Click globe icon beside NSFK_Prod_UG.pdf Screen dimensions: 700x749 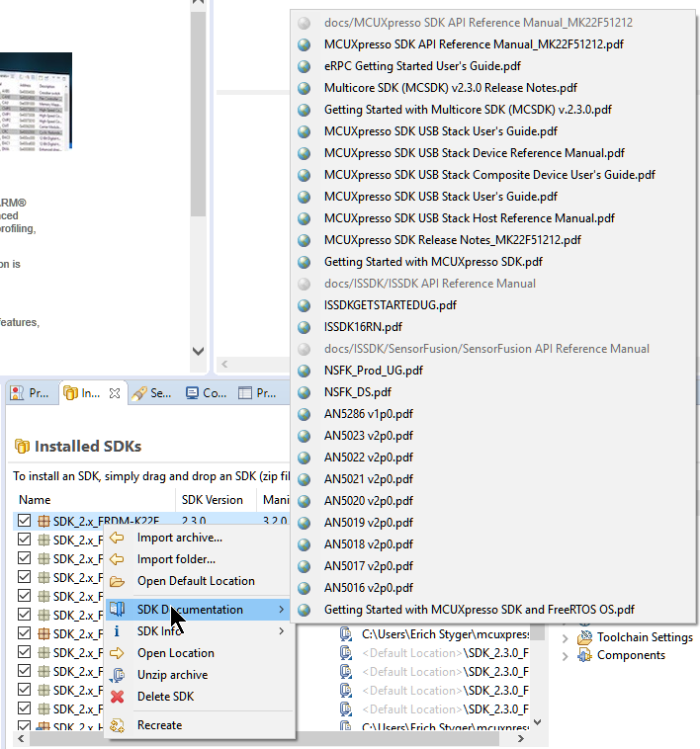[304, 371]
